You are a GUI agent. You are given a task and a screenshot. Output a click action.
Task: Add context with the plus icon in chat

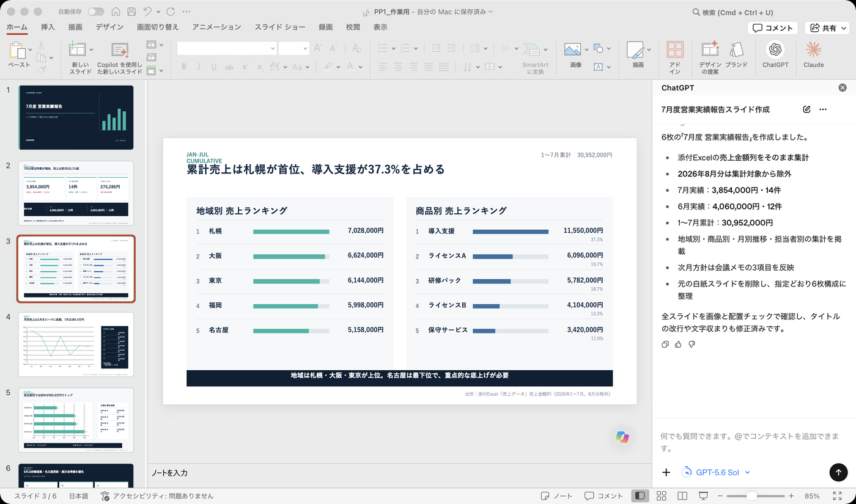pyautogui.click(x=666, y=472)
